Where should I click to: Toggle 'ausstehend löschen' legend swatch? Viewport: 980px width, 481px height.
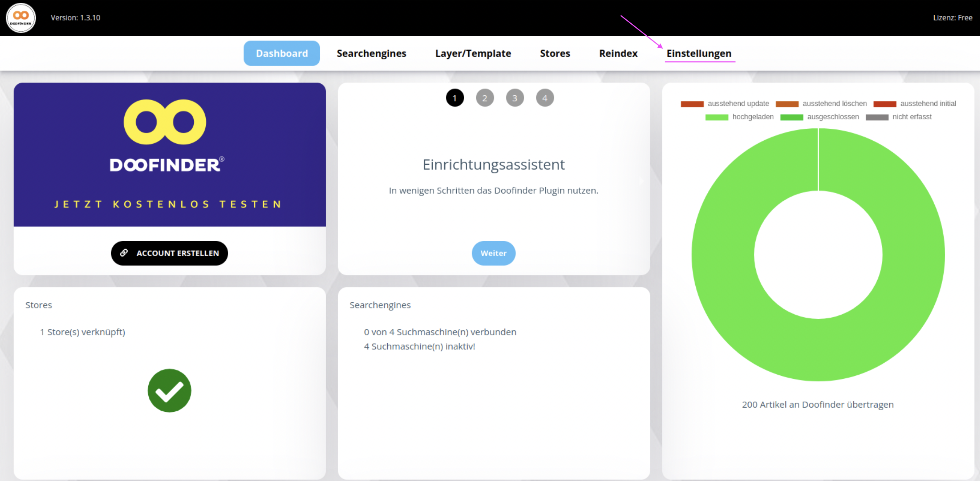[x=787, y=104]
